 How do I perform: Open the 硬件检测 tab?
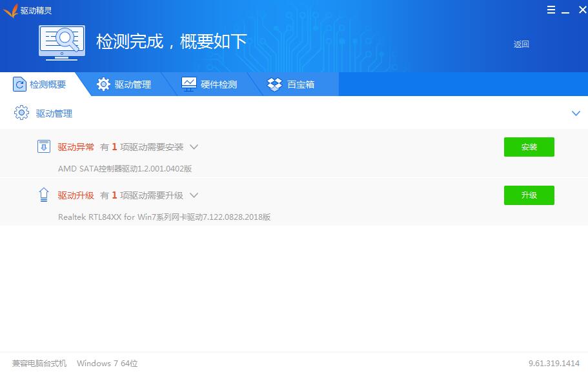(209, 84)
